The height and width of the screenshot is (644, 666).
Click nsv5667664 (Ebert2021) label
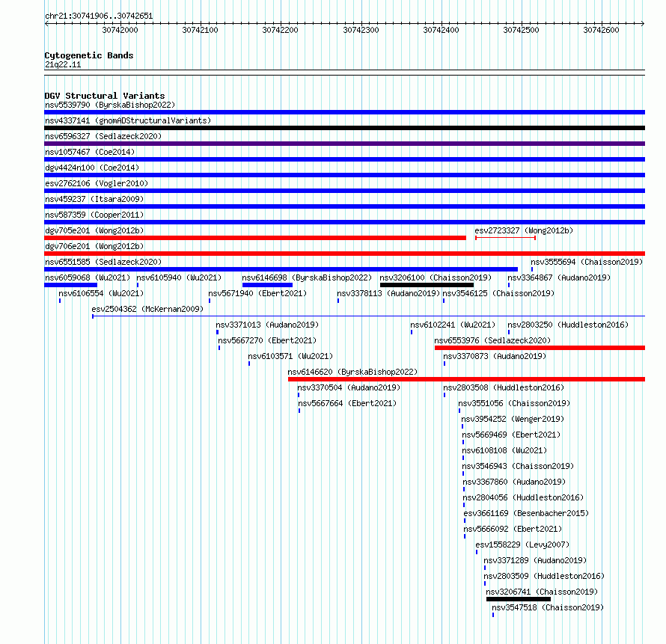[347, 403]
